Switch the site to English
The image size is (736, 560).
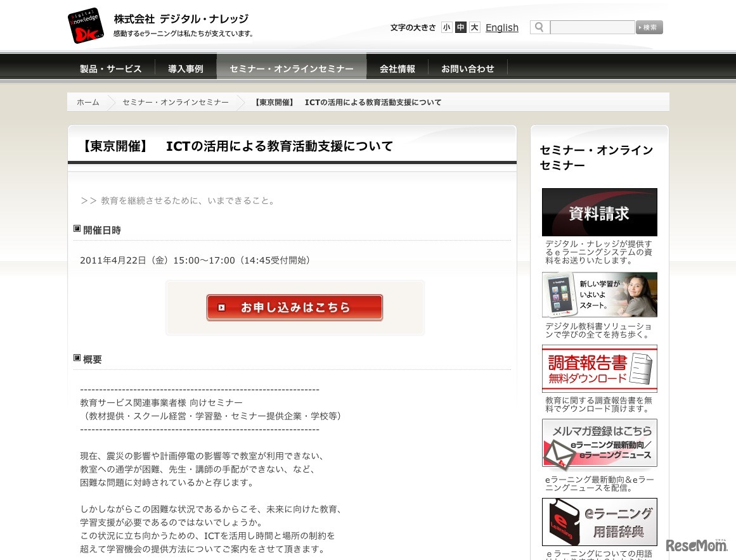pos(501,27)
